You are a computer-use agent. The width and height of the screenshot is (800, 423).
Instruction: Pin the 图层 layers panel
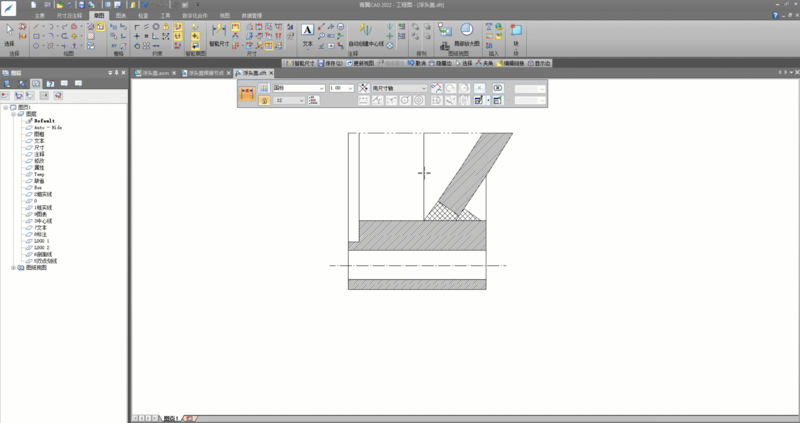(x=118, y=73)
